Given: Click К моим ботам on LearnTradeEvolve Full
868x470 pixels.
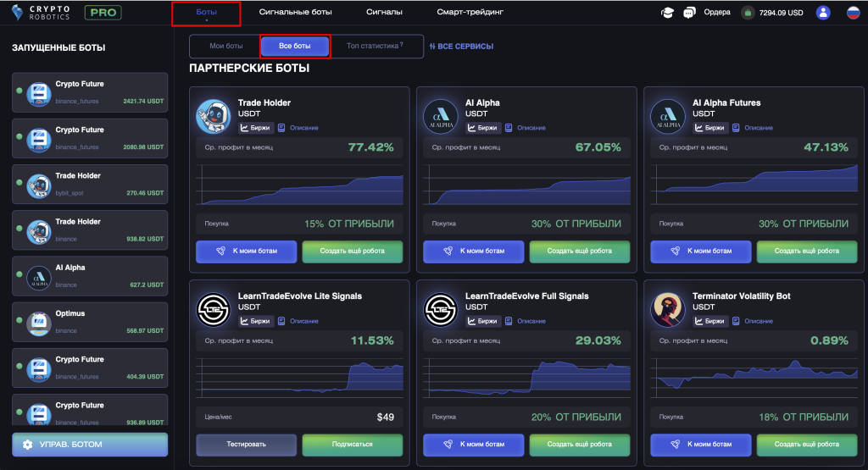Looking at the screenshot, I should 473,445.
